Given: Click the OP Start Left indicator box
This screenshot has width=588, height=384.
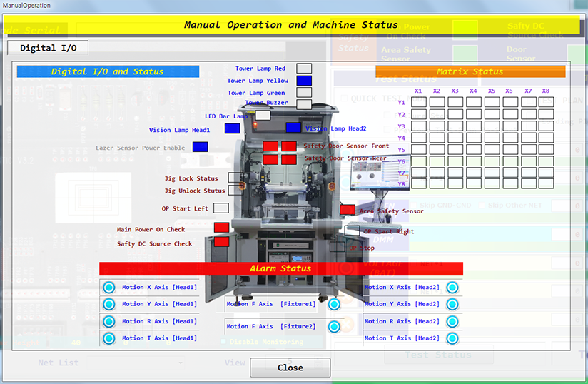Looking at the screenshot, I should [x=221, y=208].
